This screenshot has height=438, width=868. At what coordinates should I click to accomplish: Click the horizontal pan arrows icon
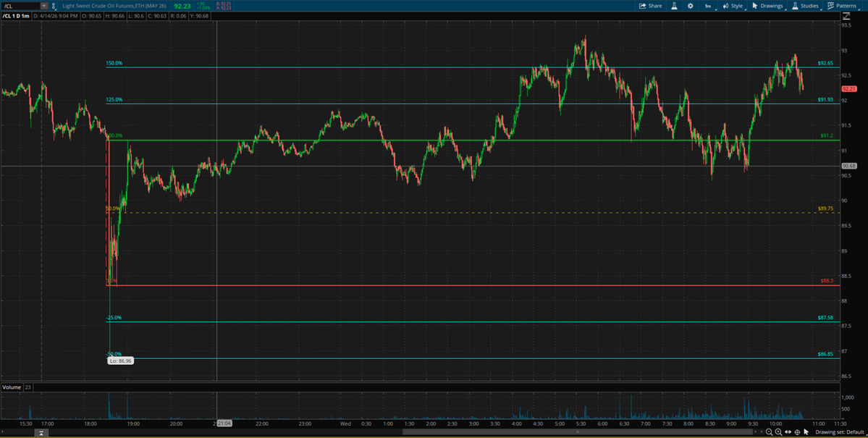(x=788, y=432)
